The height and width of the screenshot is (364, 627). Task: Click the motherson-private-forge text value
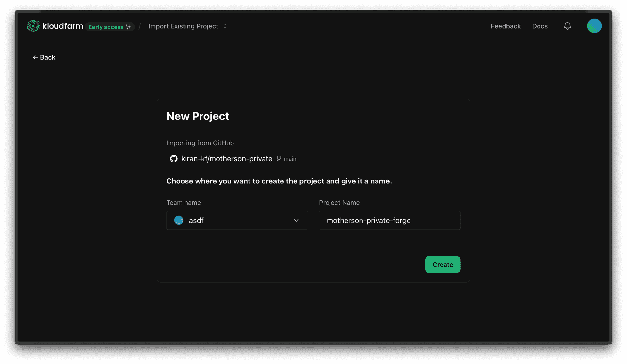click(368, 220)
